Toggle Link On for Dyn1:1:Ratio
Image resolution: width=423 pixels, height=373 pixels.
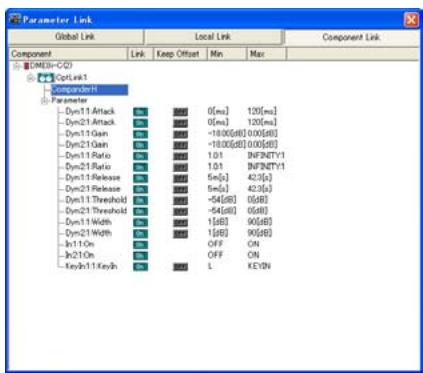click(140, 156)
